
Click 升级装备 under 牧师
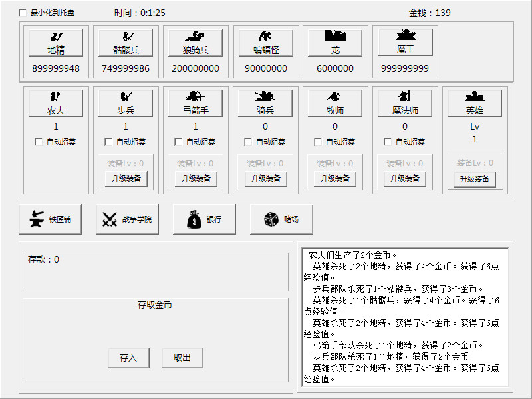335,178
